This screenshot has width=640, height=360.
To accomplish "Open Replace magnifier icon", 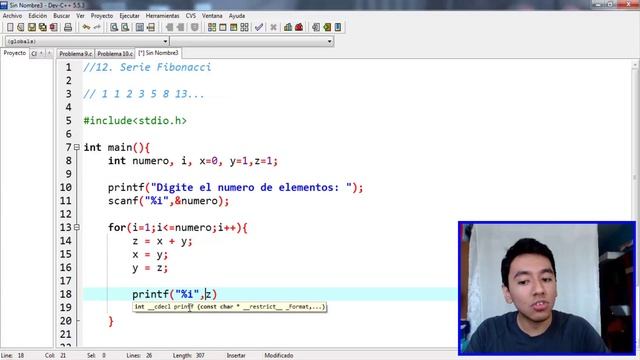I will [125, 27].
